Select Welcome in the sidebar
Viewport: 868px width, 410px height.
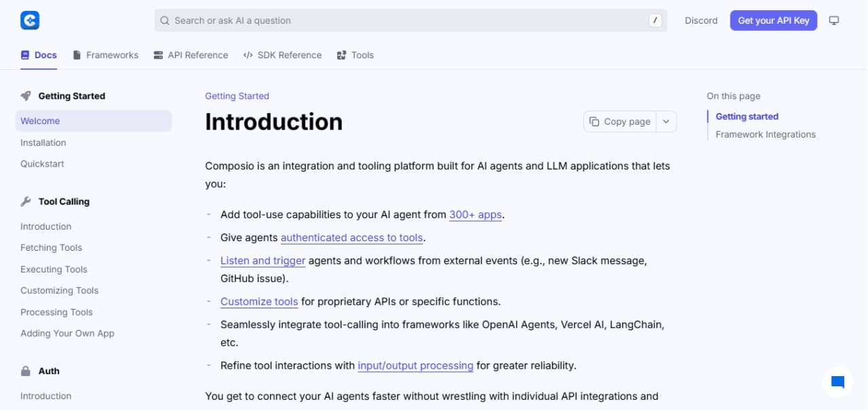[x=94, y=121]
